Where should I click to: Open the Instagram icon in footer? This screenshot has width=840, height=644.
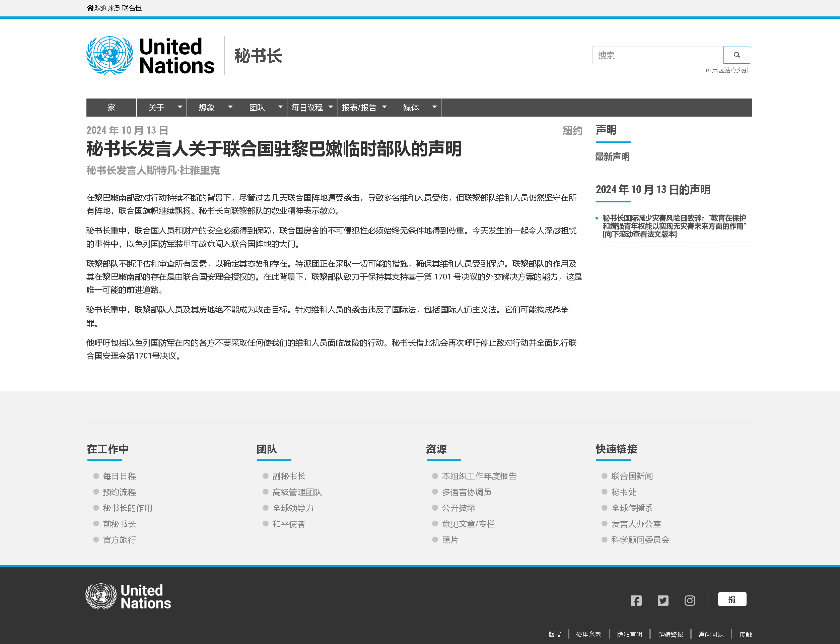pos(690,600)
